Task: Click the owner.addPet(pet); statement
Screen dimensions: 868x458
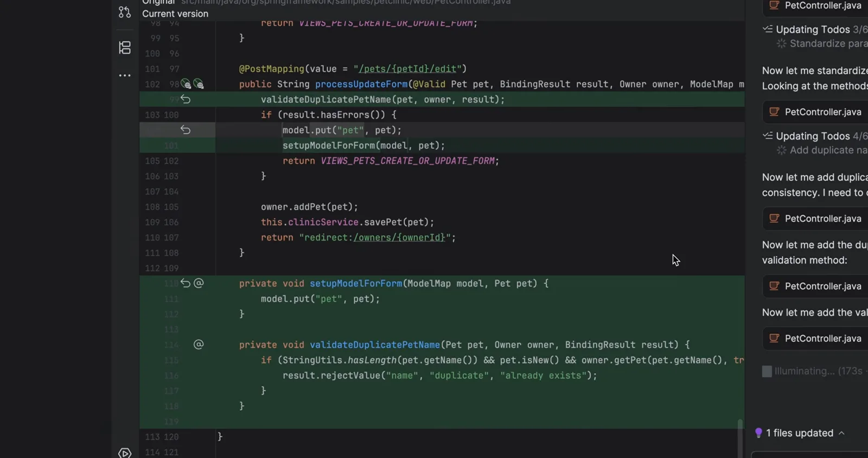Action: pos(310,207)
